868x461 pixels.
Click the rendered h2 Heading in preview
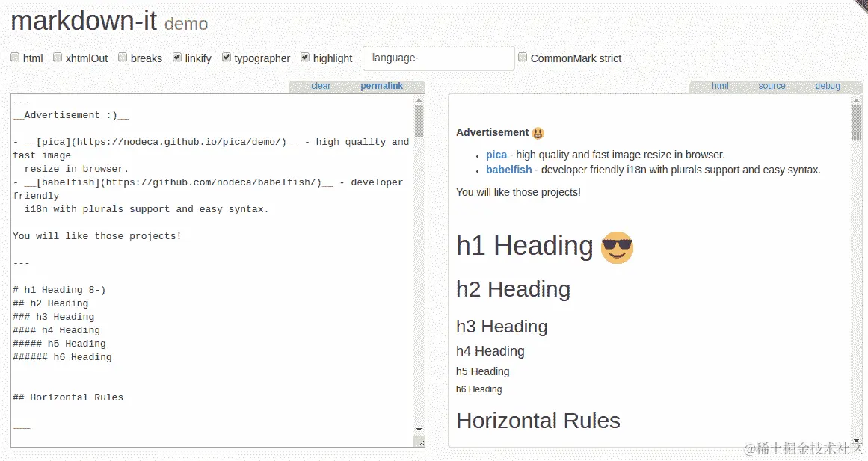pyautogui.click(x=513, y=289)
